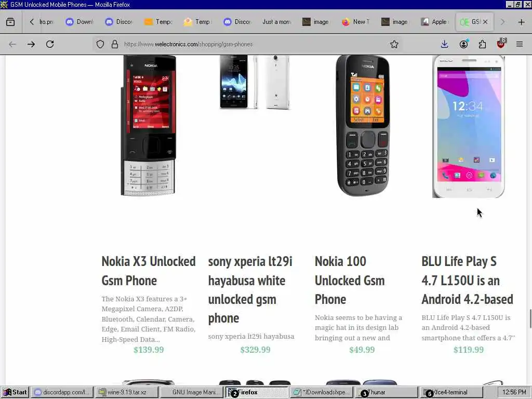532x399 pixels.
Task: Click the page vertical scrollbar thumb
Action: 530,318
